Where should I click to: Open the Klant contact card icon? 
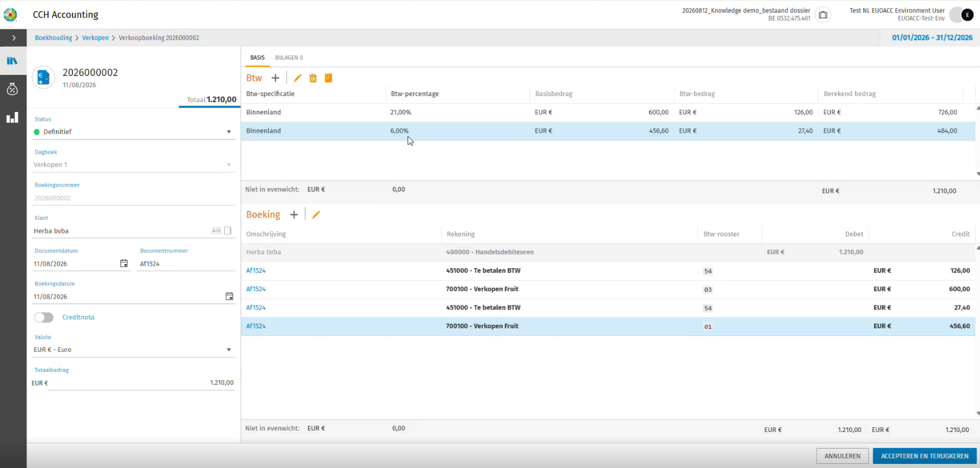[x=216, y=230]
